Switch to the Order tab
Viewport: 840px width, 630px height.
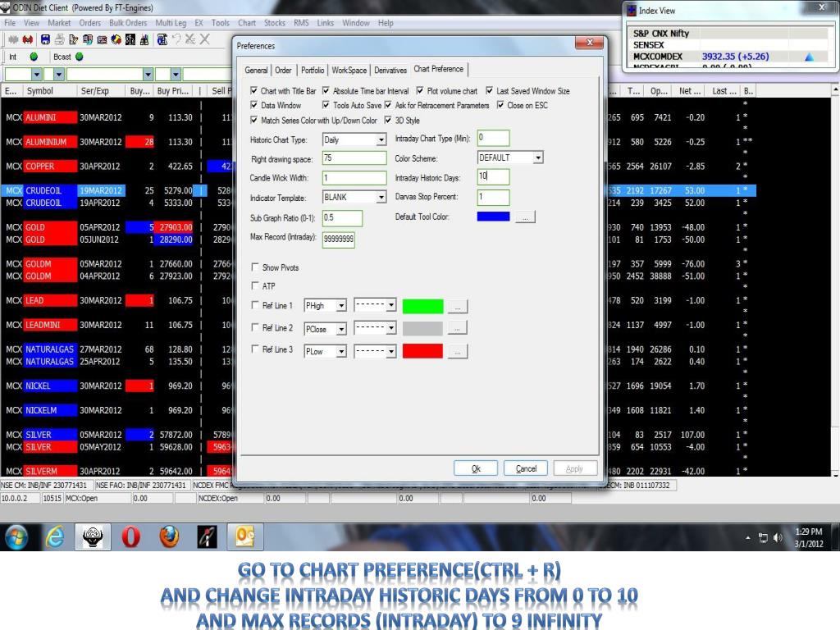tap(283, 71)
